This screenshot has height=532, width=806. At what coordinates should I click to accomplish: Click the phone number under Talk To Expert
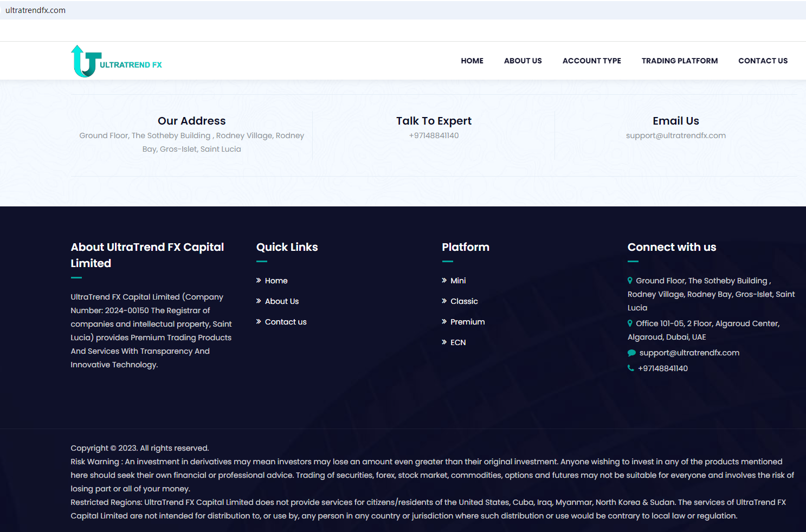pos(434,135)
